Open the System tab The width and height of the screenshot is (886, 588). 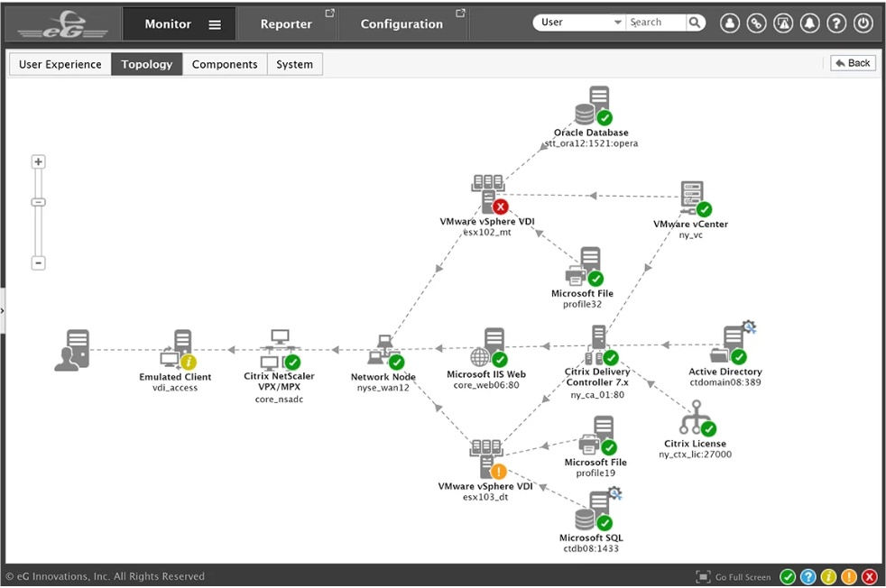294,64
